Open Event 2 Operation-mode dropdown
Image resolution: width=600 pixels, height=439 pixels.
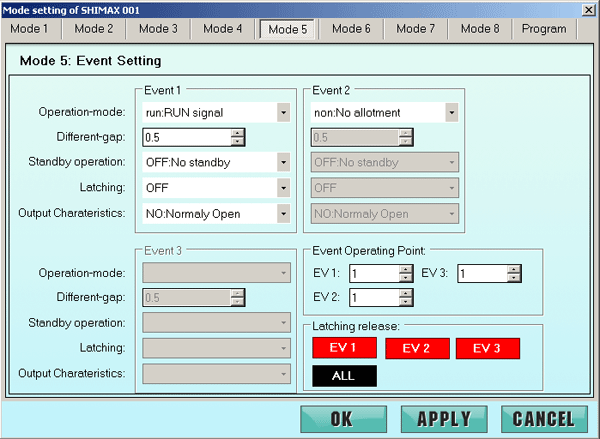451,113
